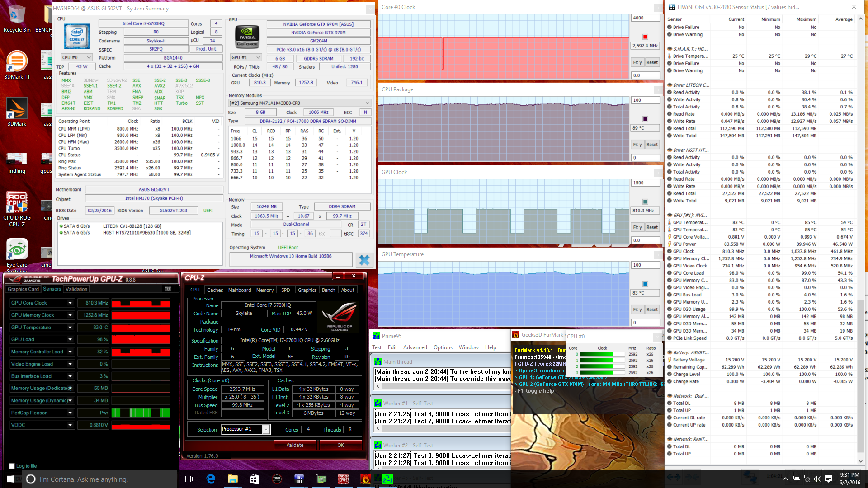Image resolution: width=868 pixels, height=488 pixels.
Task: Open Windows Start menu
Action: 11,479
